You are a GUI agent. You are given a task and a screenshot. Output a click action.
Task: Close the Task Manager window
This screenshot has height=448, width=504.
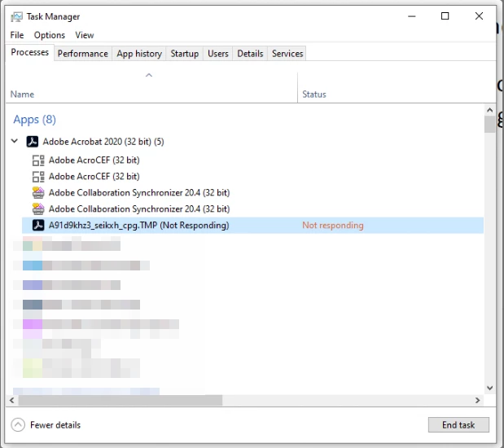pyautogui.click(x=479, y=16)
